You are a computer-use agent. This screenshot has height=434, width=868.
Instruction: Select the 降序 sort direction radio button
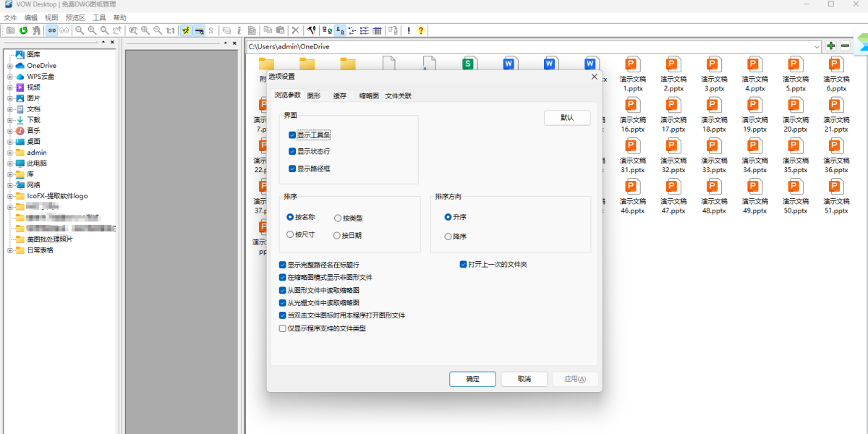tap(448, 237)
